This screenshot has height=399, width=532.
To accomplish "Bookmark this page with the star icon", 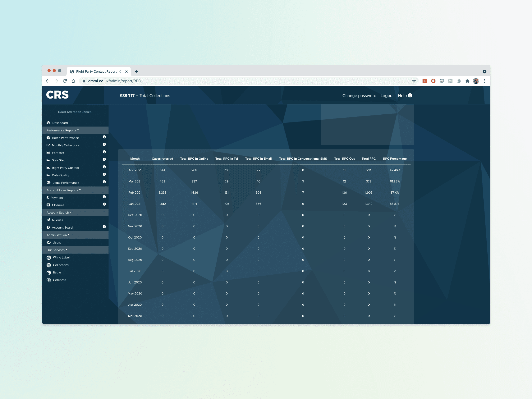I will pos(414,81).
